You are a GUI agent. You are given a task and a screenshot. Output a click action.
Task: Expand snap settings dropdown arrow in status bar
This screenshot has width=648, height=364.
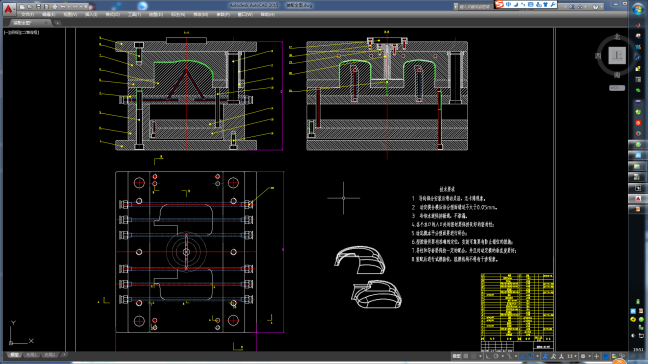tap(481, 356)
